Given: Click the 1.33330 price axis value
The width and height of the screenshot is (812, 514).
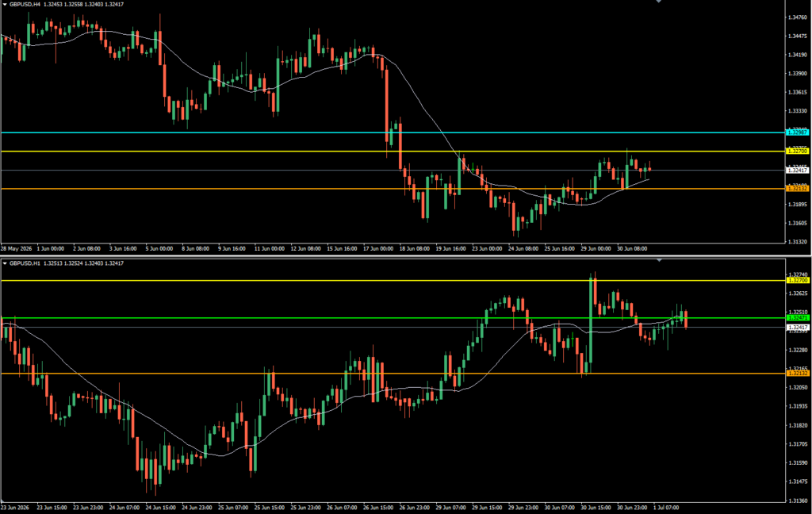Looking at the screenshot, I should (797, 111).
